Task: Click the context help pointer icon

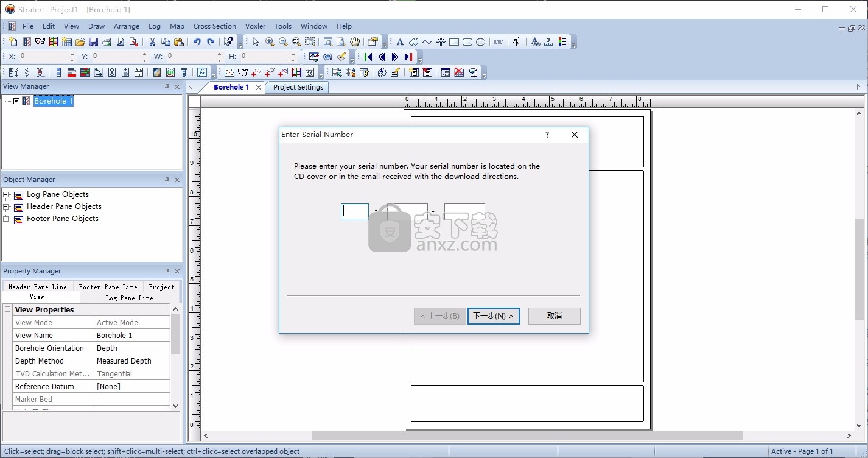Action: click(228, 42)
